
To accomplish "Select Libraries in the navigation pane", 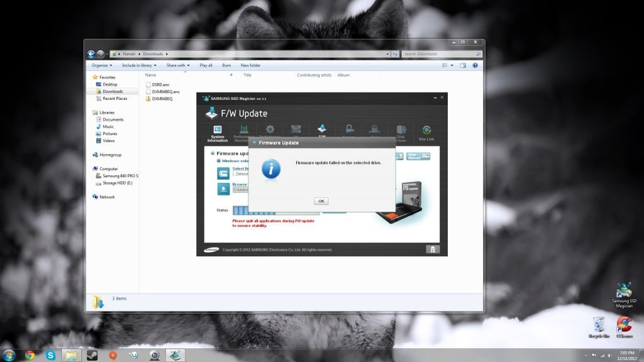I will pos(107,112).
